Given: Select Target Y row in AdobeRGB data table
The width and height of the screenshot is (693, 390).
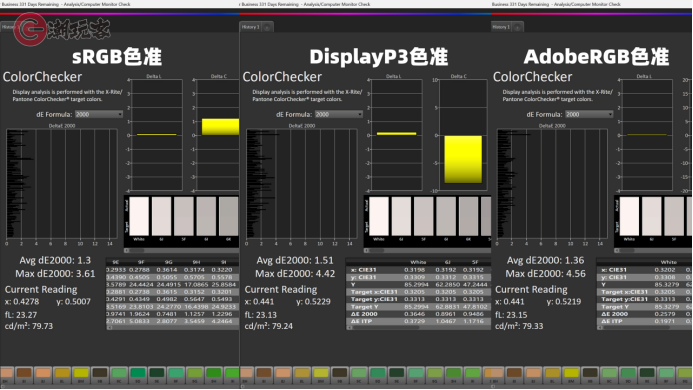Looking at the screenshot, I should 644,306.
